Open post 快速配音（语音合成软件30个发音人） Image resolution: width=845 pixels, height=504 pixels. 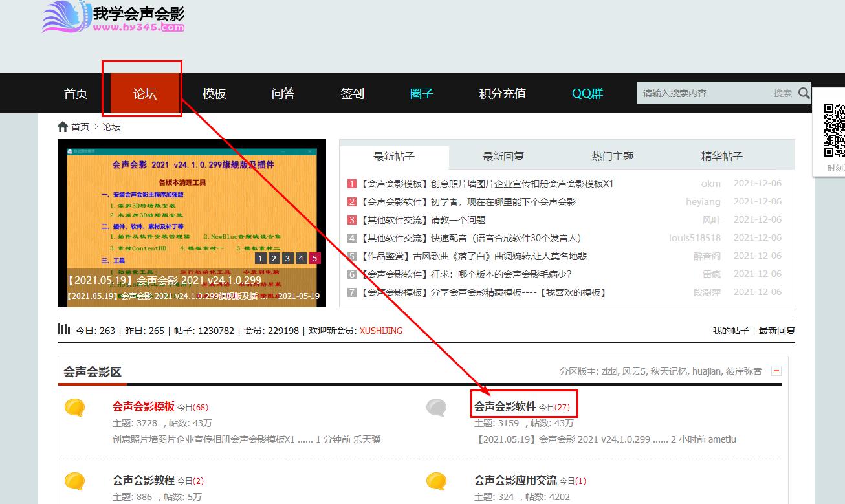506,238
